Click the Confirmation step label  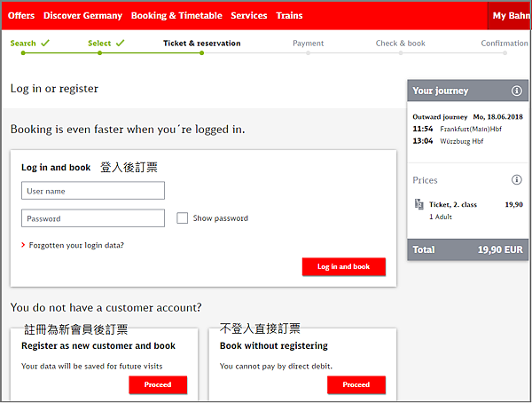click(x=505, y=43)
